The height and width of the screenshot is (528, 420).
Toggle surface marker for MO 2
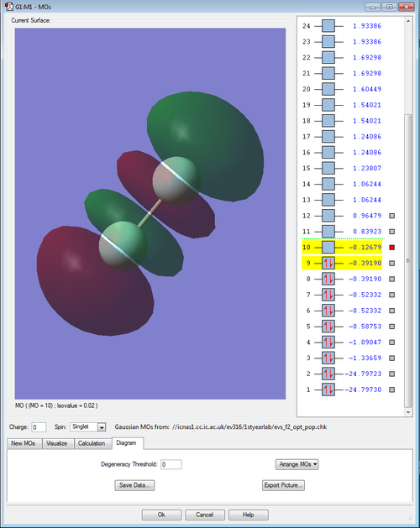pos(391,374)
